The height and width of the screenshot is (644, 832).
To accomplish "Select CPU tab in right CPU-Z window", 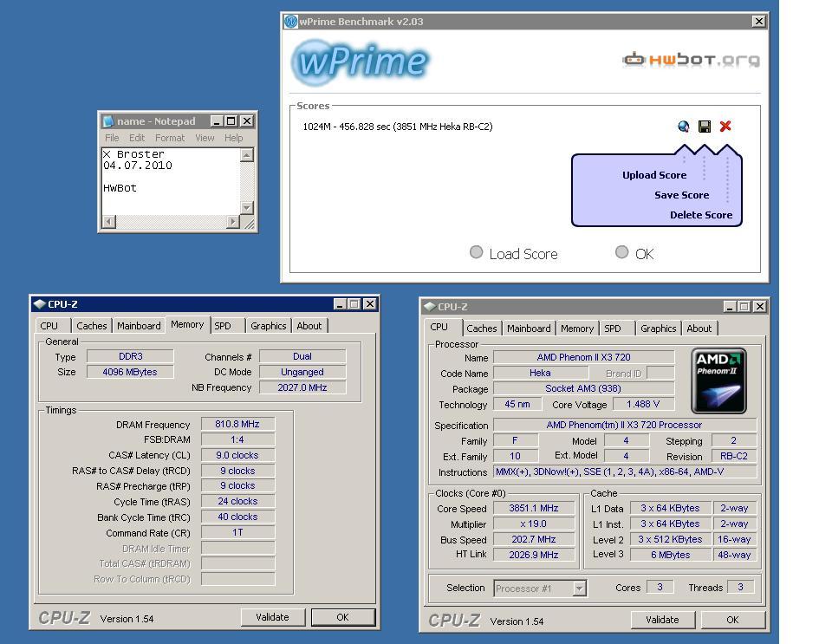I will coord(439,327).
